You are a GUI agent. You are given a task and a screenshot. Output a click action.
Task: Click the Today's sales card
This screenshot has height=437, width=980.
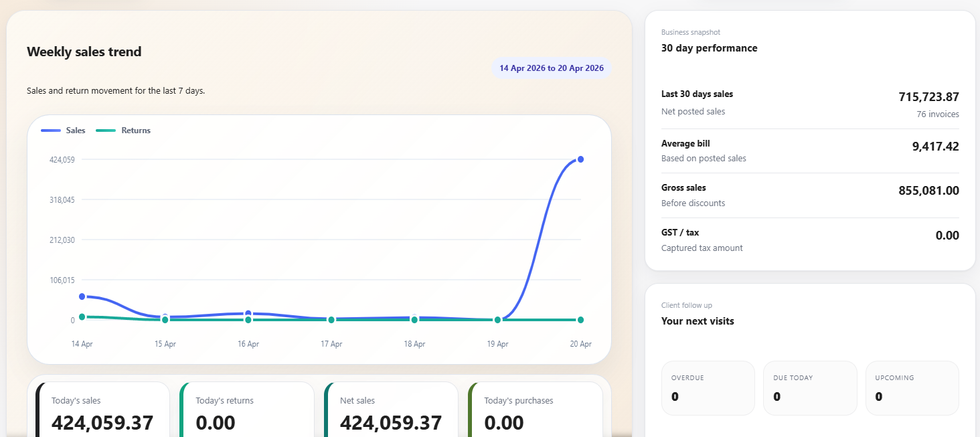pos(102,410)
